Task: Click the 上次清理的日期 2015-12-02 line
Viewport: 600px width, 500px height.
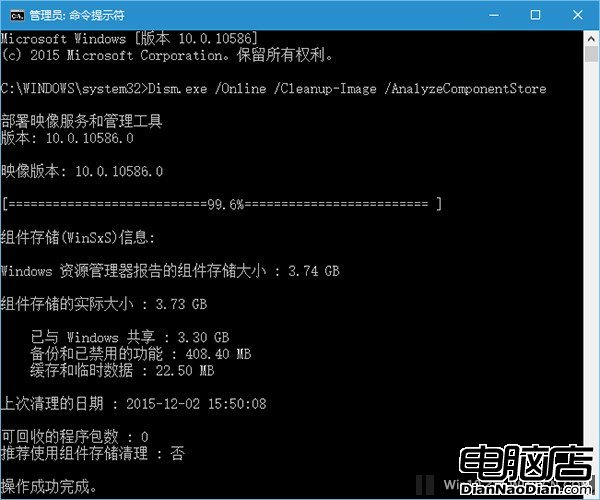Action: (134, 404)
